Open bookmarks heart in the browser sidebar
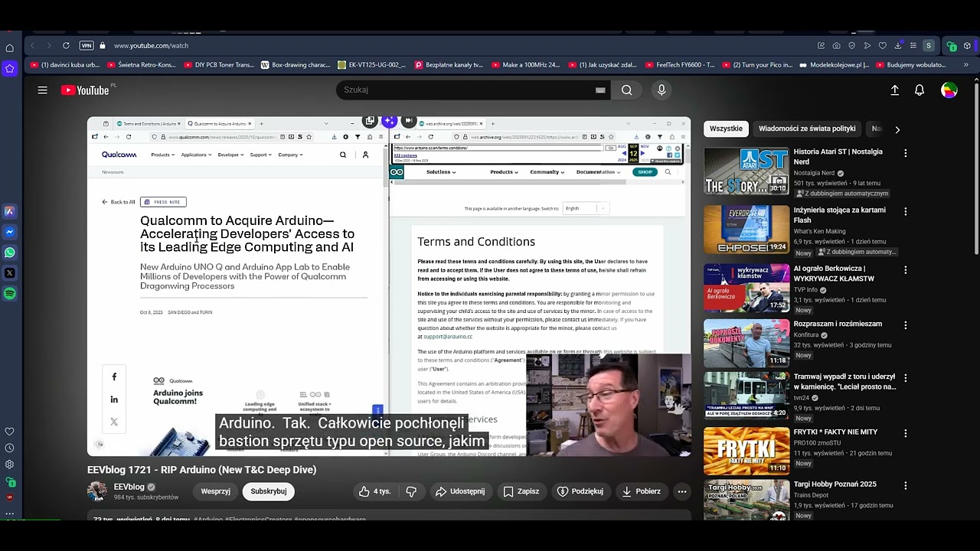 click(10, 432)
